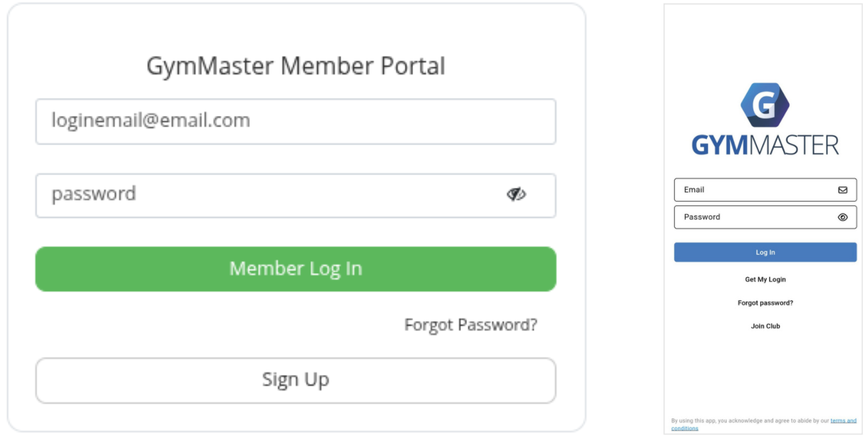Click the GymMaster hexagon G logo
This screenshot has height=439, width=868.
[765, 105]
